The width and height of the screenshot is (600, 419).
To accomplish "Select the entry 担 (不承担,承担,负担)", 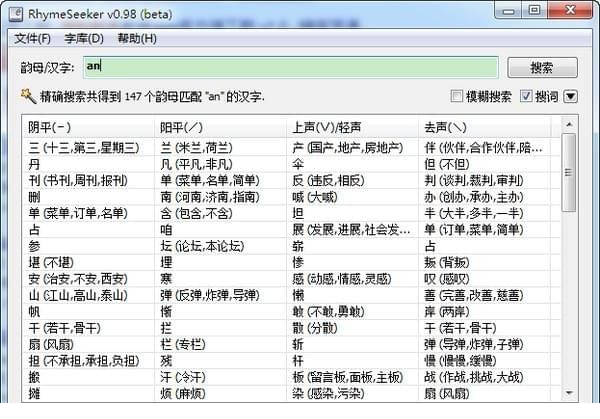I will point(84,361).
